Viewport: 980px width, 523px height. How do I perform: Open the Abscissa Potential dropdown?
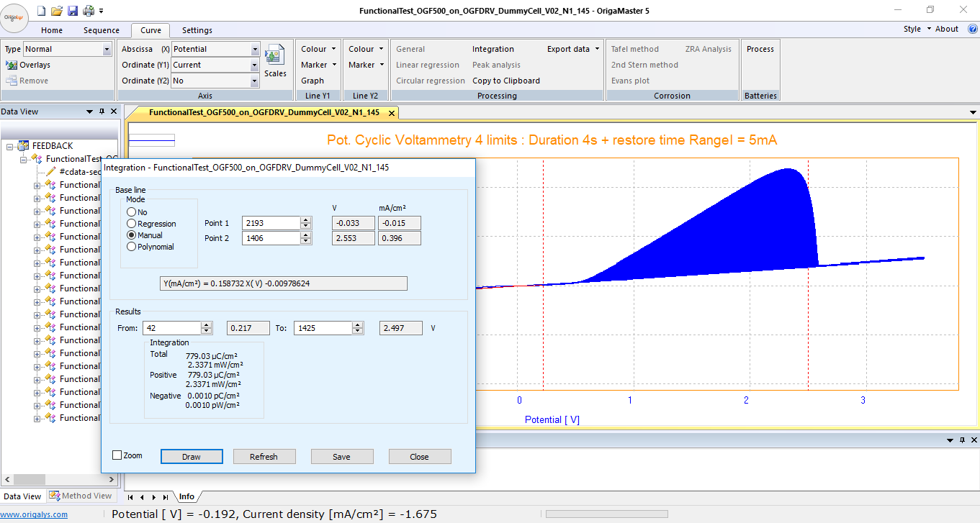(x=255, y=49)
